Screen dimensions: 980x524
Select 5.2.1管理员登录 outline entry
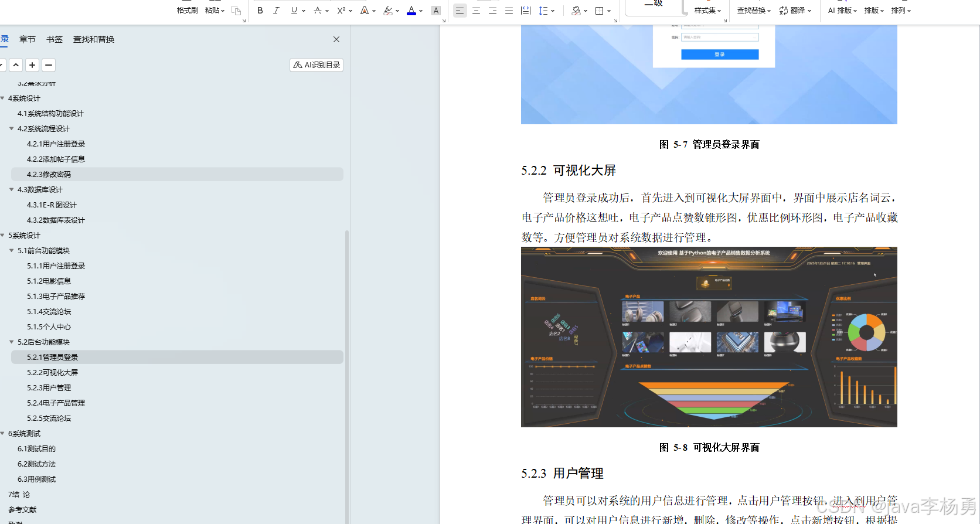pyautogui.click(x=177, y=357)
